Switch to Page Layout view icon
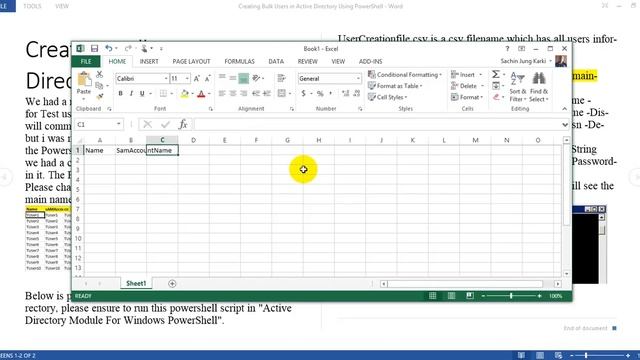 (451, 296)
